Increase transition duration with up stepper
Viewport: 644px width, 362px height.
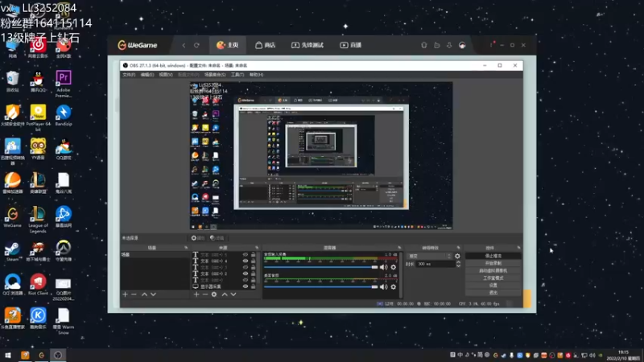coord(458,263)
